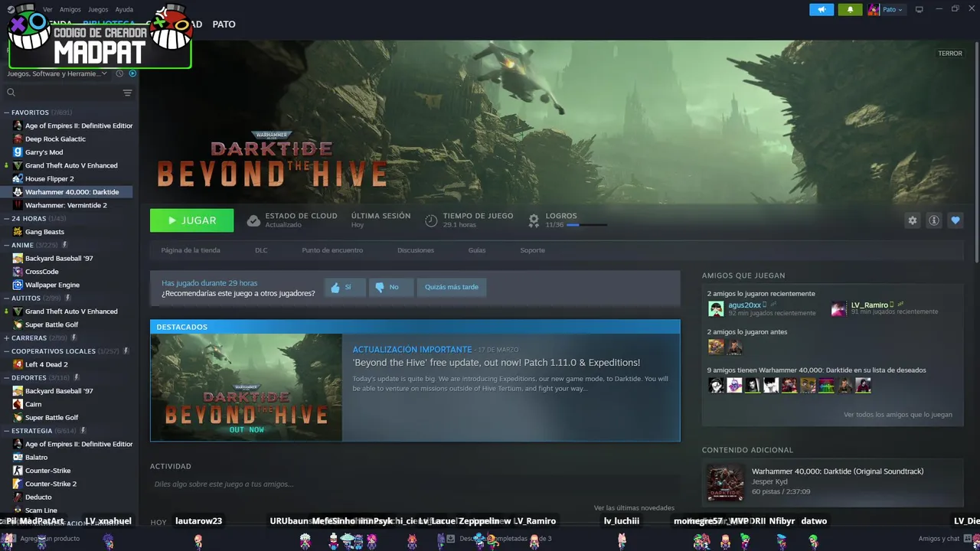This screenshot has width=980, height=551.
Task: Click the library search magnifier icon
Action: tap(11, 93)
